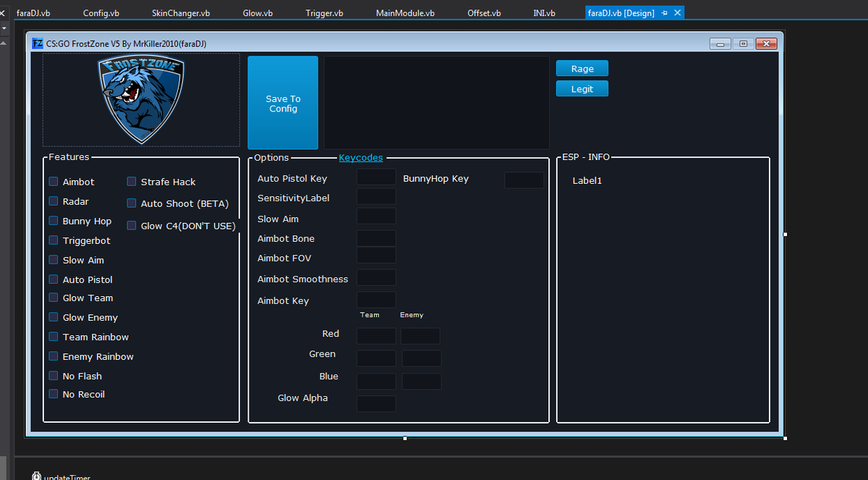Click the Save To Config button
This screenshot has height=480, width=868.
283,103
